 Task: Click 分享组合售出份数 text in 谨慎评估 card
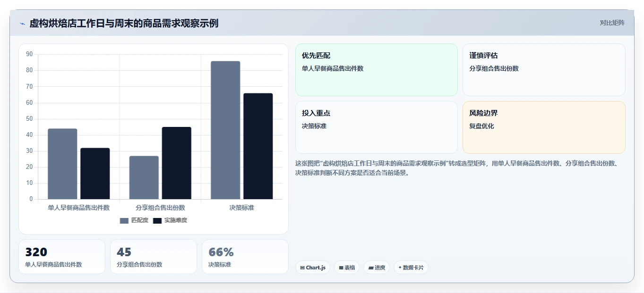point(494,68)
